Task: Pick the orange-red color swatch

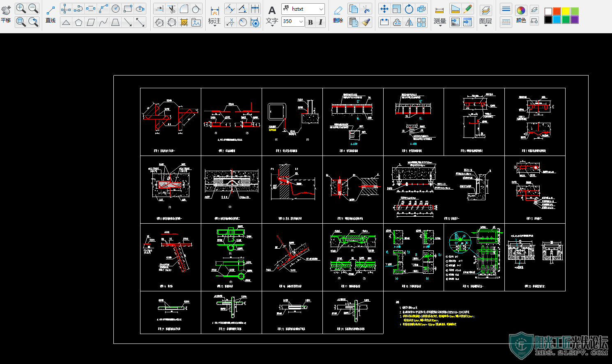Action: (557, 11)
